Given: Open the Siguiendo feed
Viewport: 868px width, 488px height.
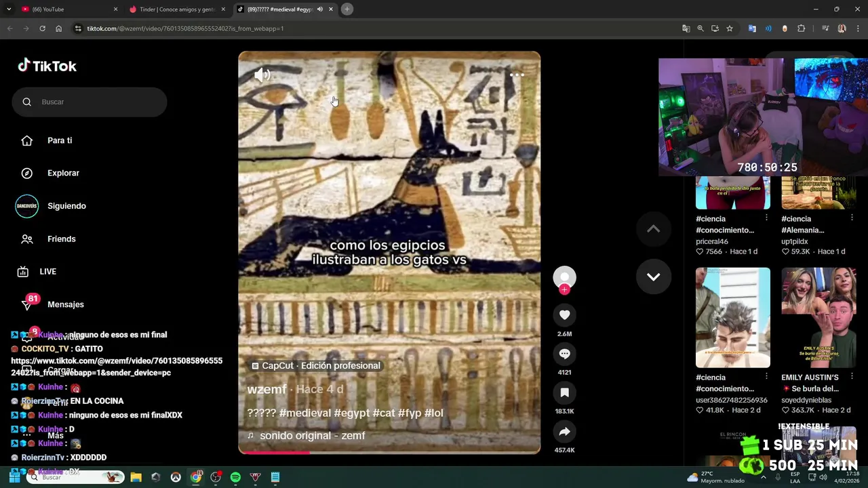Looking at the screenshot, I should (x=66, y=206).
